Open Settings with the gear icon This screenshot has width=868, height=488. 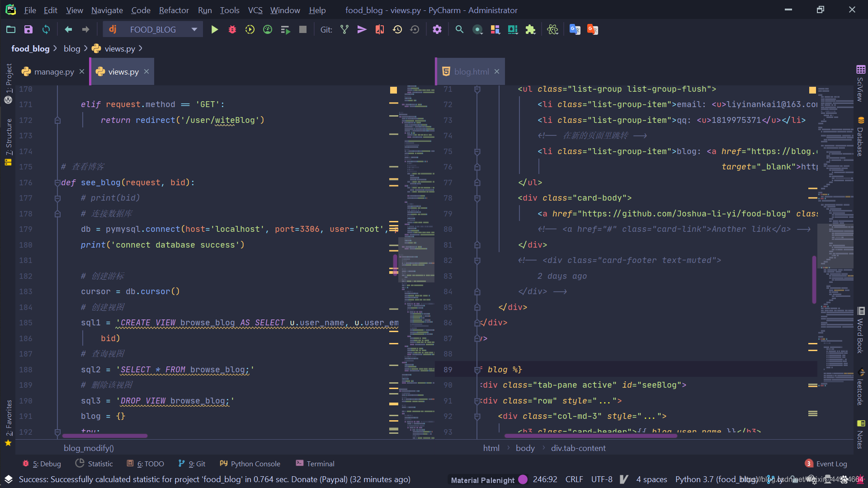tap(437, 30)
